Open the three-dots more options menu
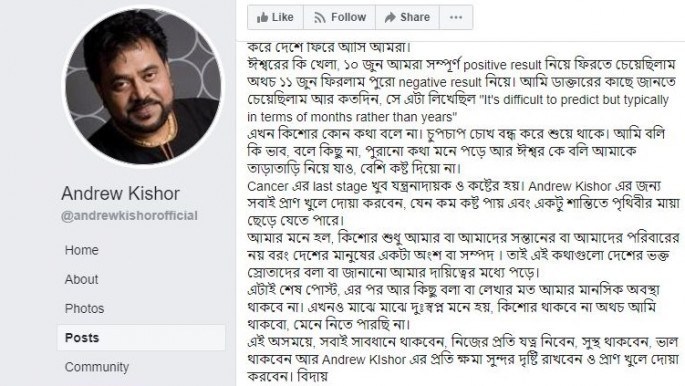 pos(456,17)
